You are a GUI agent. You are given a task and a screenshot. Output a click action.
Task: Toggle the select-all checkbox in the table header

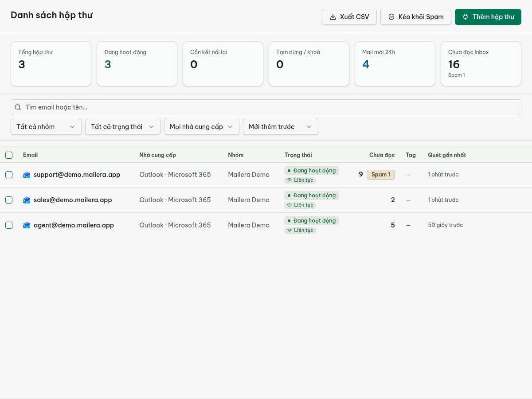point(9,155)
